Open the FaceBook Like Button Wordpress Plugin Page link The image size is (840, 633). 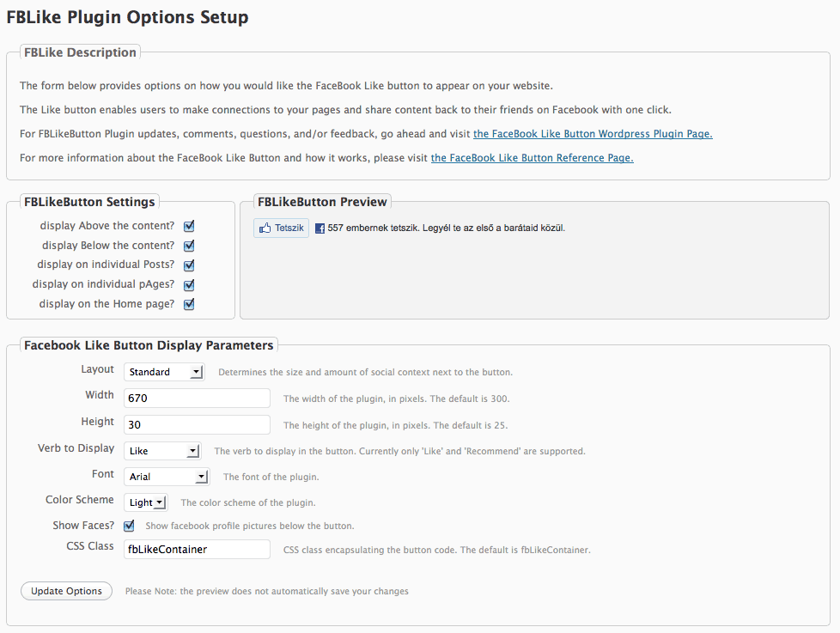click(x=593, y=134)
